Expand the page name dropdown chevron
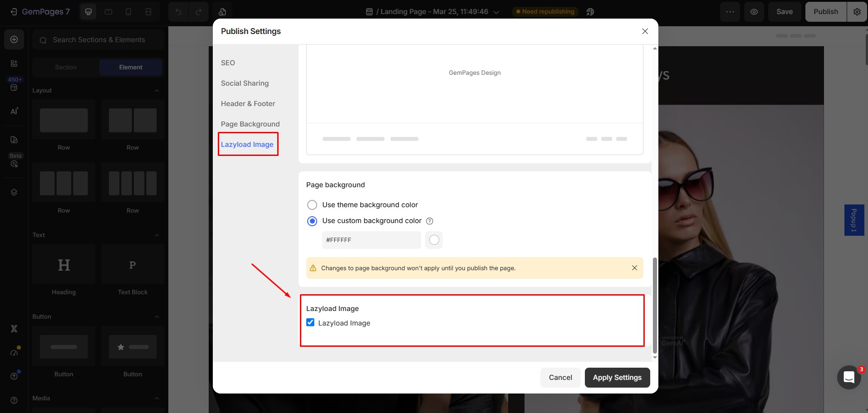The width and height of the screenshot is (868, 413). click(x=496, y=12)
